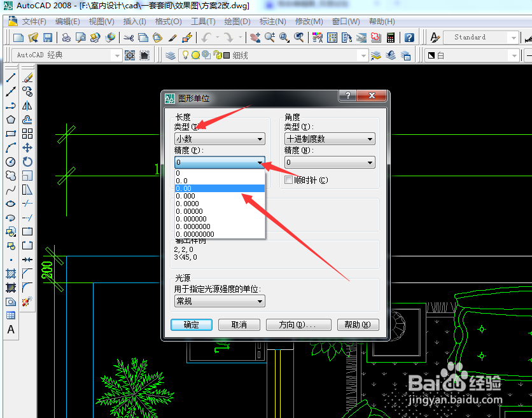Toggle the layer lock padlock icon
Image resolution: width=532 pixels, height=418 pixels.
[x=217, y=55]
